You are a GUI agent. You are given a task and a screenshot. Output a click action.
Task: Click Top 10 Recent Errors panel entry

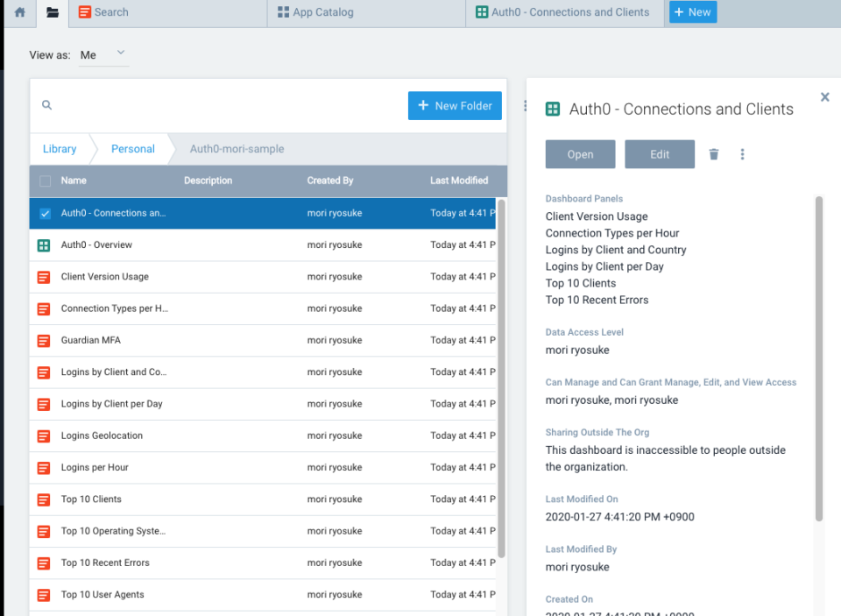click(x=597, y=300)
